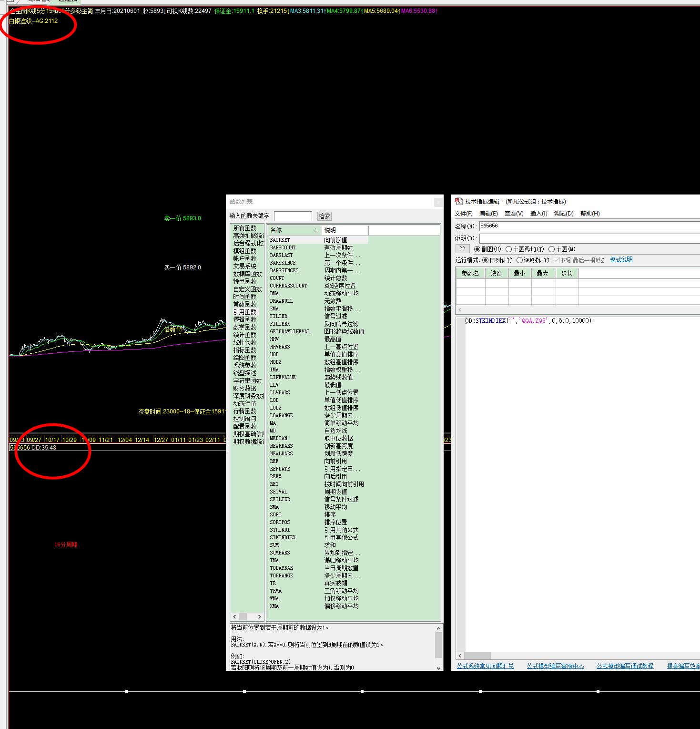Viewport: 700px width, 729px height.
Task: Select 模组函数 category
Action: 244,251
